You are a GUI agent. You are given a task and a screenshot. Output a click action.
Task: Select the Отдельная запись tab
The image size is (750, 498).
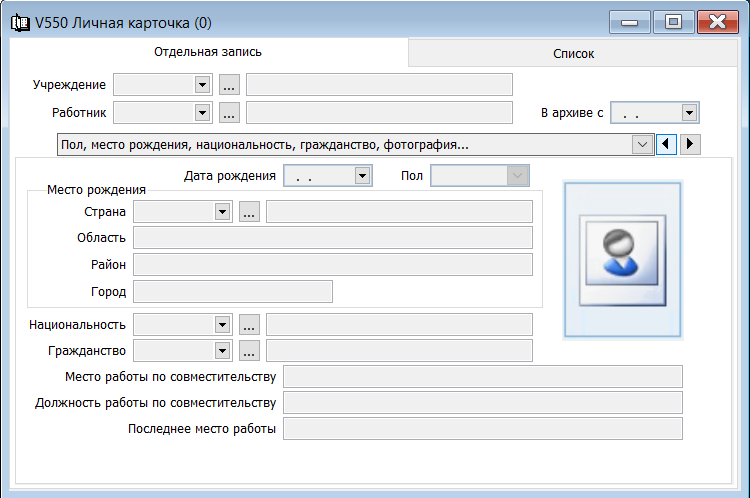208,52
